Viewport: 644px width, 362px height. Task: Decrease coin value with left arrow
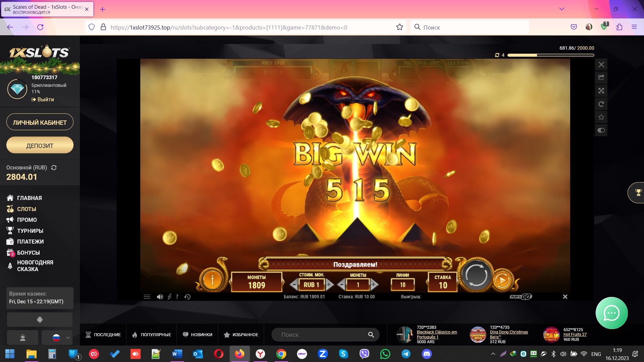(294, 285)
